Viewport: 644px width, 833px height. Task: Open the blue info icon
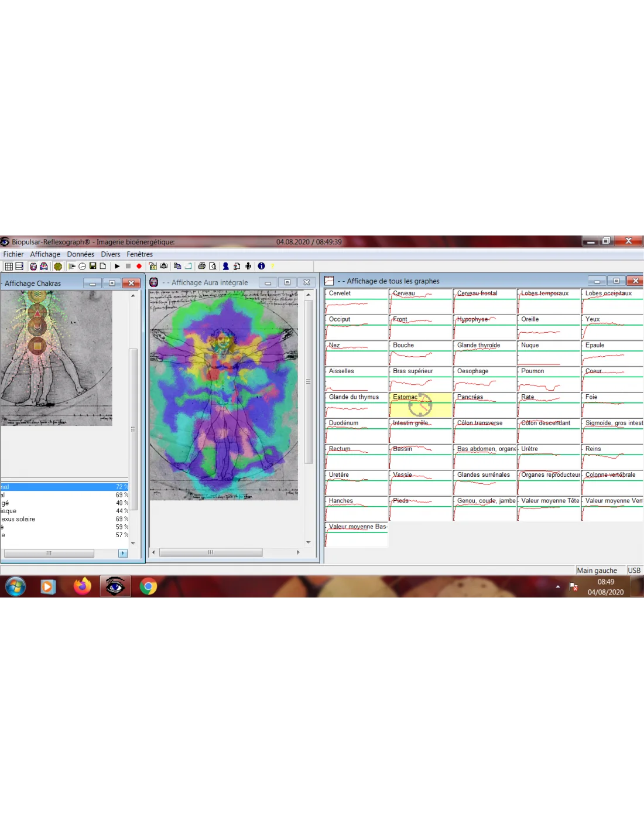coord(261,266)
